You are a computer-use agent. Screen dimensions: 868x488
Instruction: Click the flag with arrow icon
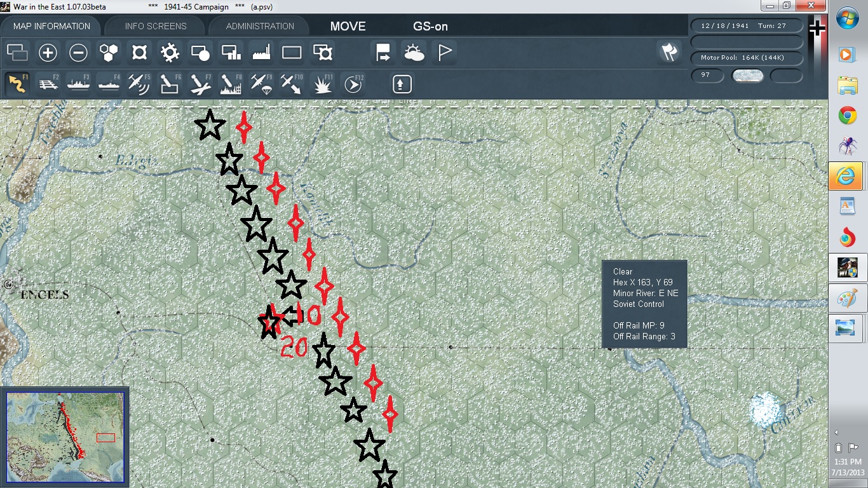tap(383, 52)
